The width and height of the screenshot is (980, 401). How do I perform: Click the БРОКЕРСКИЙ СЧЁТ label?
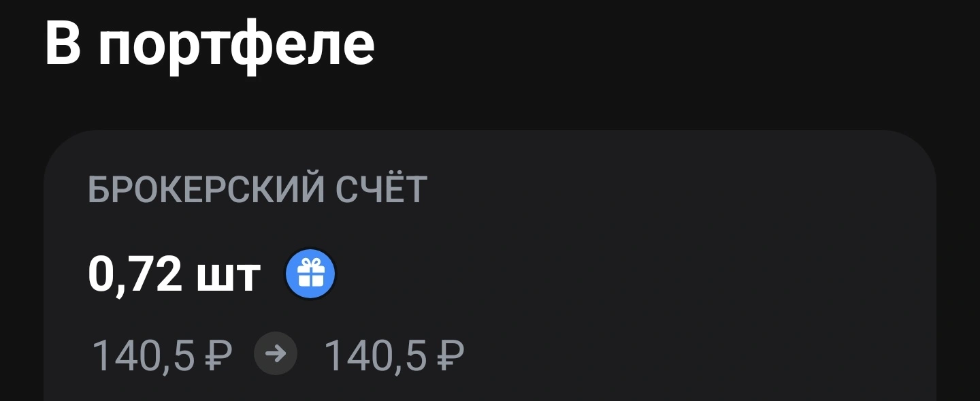(257, 189)
